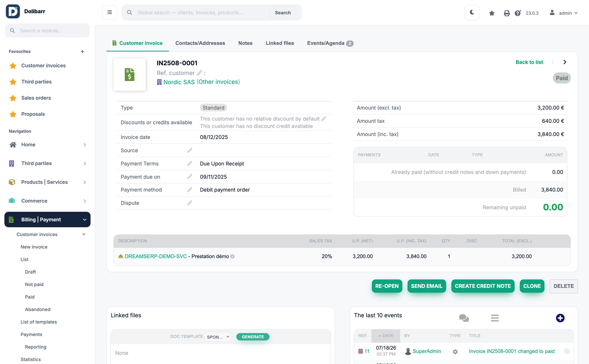Click star icon next to Sales orders favourite
This screenshot has height=364, width=589.
pyautogui.click(x=13, y=98)
